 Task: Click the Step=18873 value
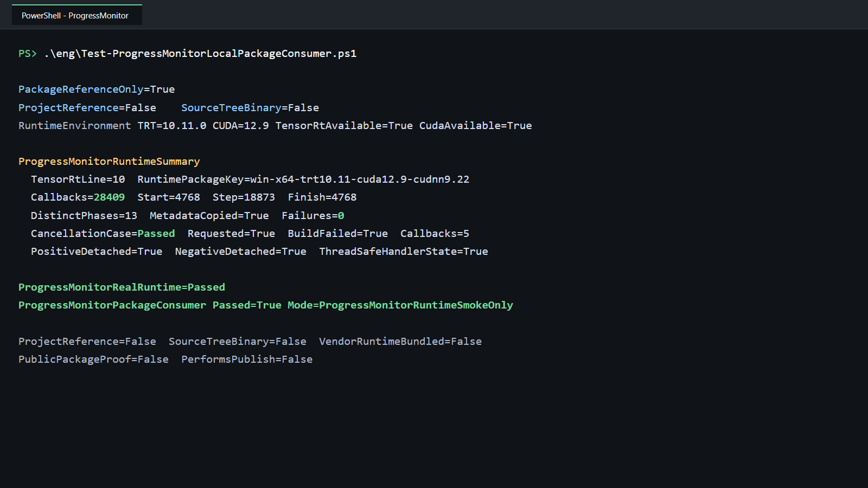point(244,197)
